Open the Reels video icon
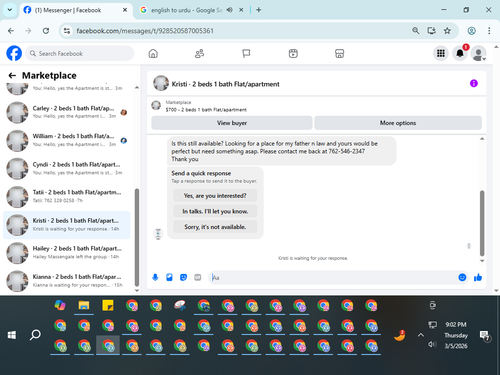500x375 pixels. pos(293,53)
